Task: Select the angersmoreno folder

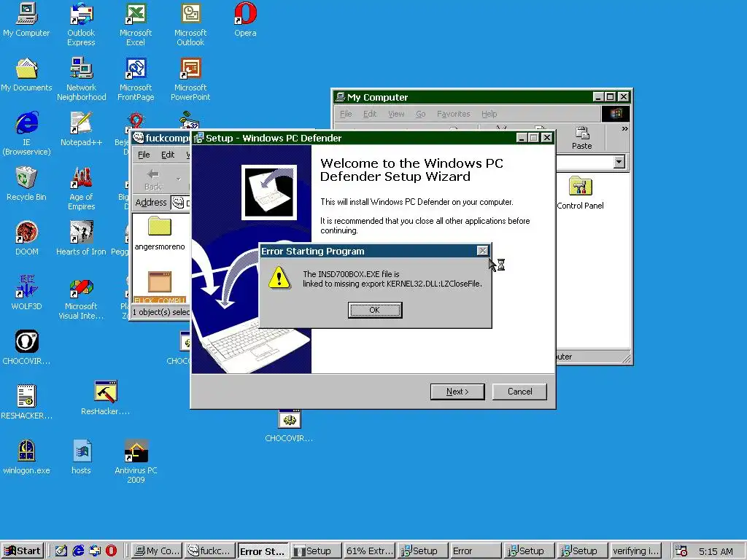Action: click(160, 233)
